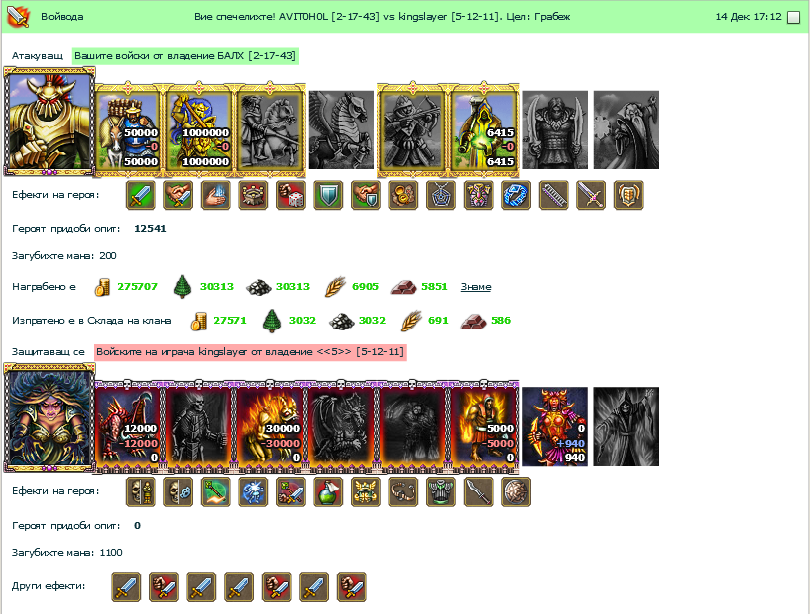Click the 6415 yellow-robed mage unit card
This screenshot has height=614, width=810.
tap(484, 129)
